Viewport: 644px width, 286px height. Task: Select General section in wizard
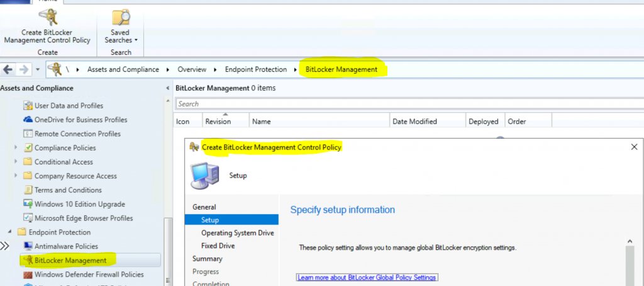tap(204, 207)
